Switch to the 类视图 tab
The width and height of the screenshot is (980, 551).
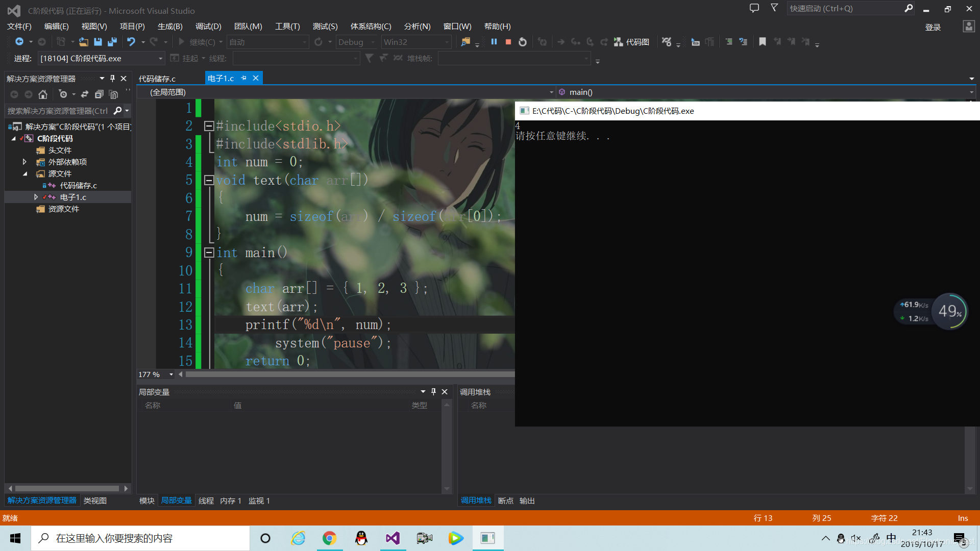(95, 500)
